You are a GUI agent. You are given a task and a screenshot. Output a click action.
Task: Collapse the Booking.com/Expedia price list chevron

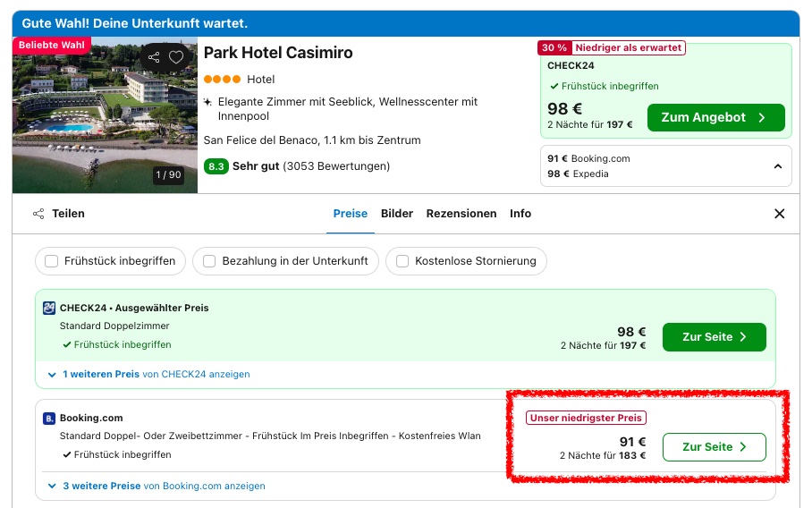777,166
